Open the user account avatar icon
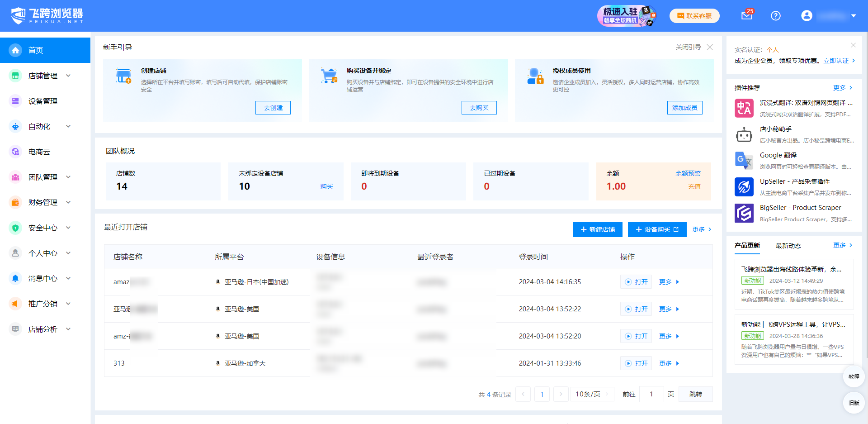 click(807, 16)
